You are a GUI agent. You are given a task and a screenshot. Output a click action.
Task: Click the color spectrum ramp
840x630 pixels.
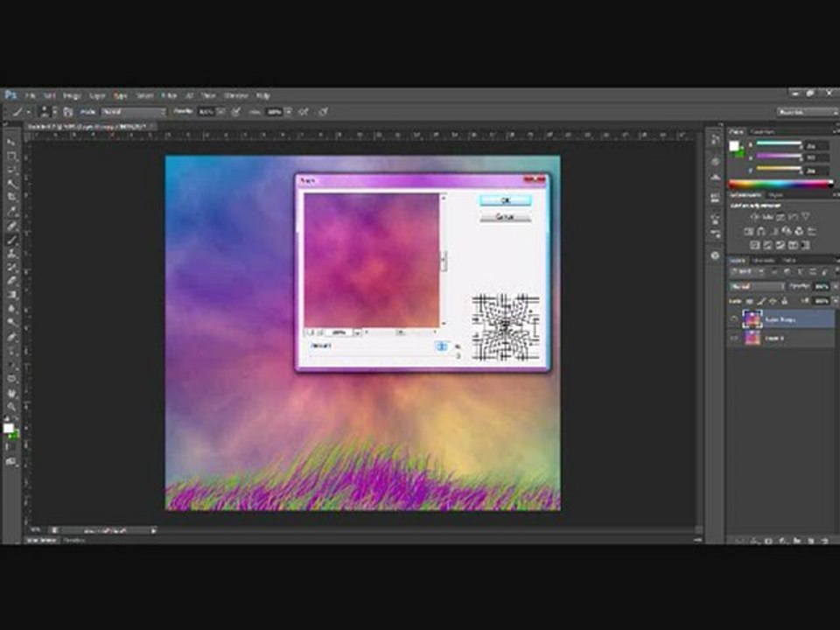(781, 185)
